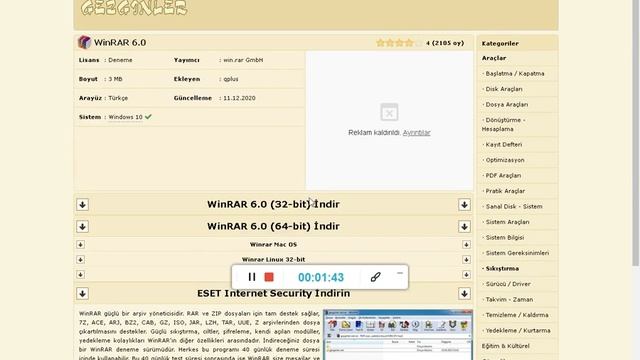
Task: Click the page vertical scrollbar
Action: click(x=636, y=133)
